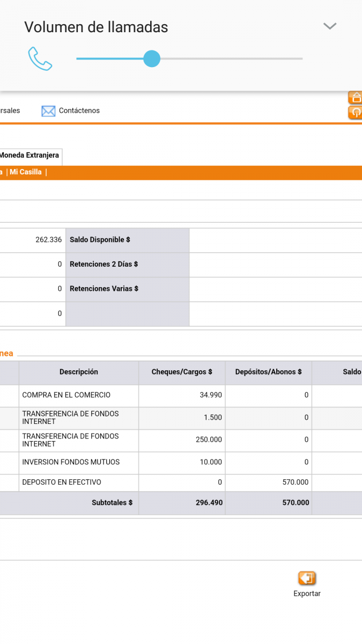The height and width of the screenshot is (644, 362).
Task: Select Mi Casilla in orange menu bar
Action: (26, 172)
